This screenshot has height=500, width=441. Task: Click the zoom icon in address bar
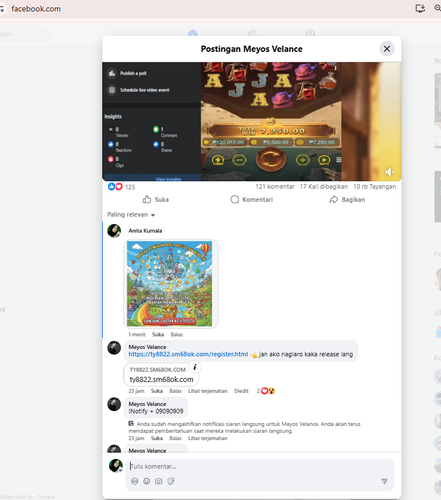coord(437,8)
